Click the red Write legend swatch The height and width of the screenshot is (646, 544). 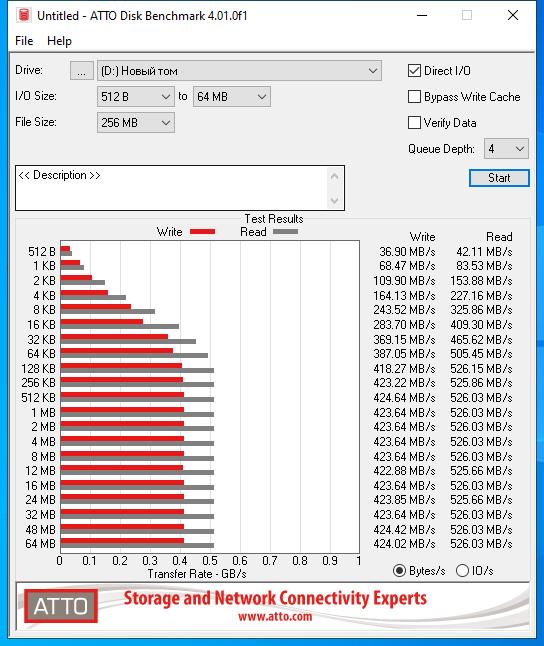click(202, 232)
